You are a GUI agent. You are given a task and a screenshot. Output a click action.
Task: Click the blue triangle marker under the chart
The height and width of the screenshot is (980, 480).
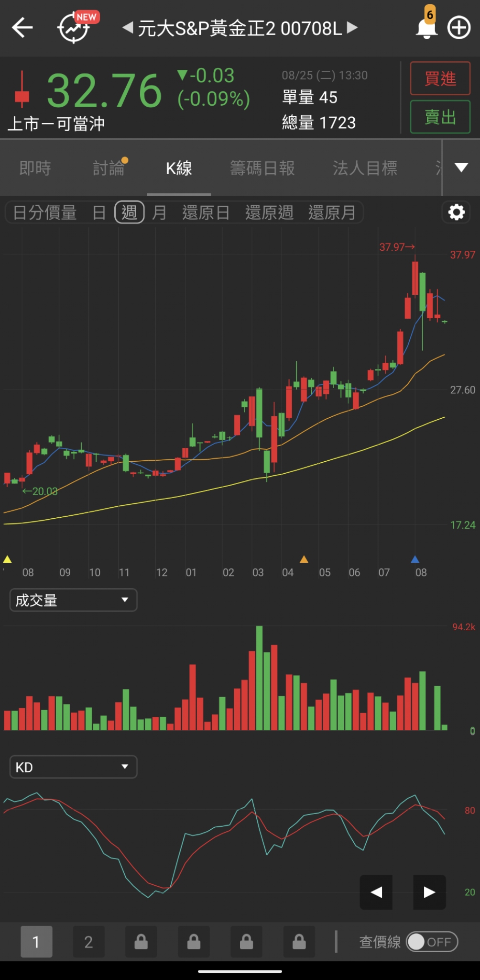(x=415, y=559)
